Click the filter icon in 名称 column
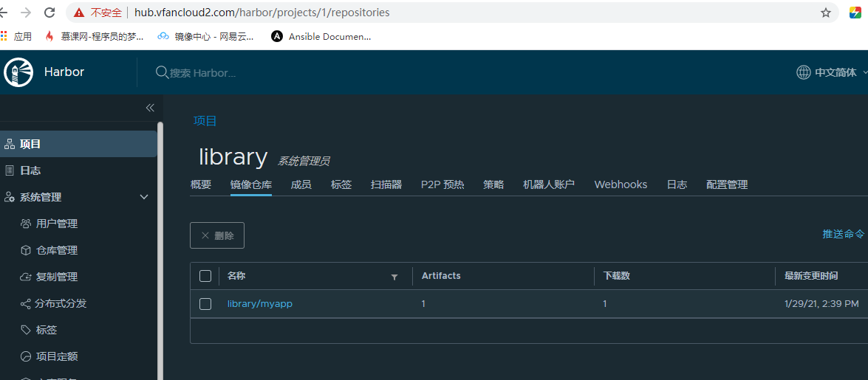 [x=394, y=277]
